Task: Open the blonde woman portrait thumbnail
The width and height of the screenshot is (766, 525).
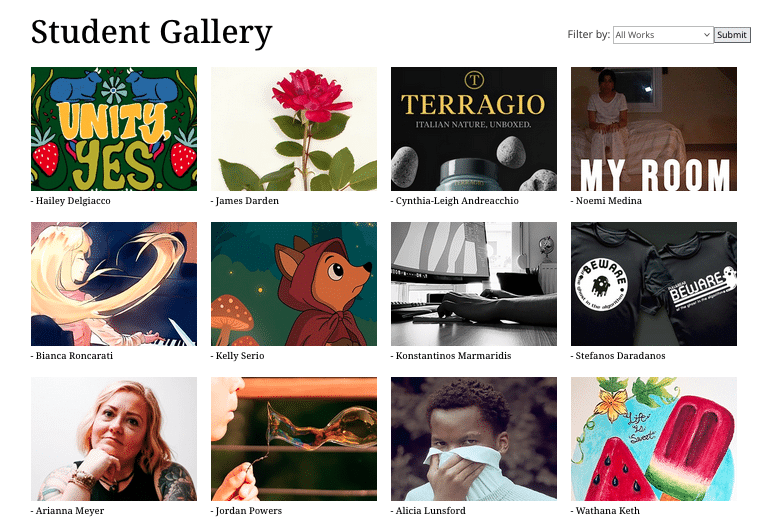Action: (x=114, y=439)
